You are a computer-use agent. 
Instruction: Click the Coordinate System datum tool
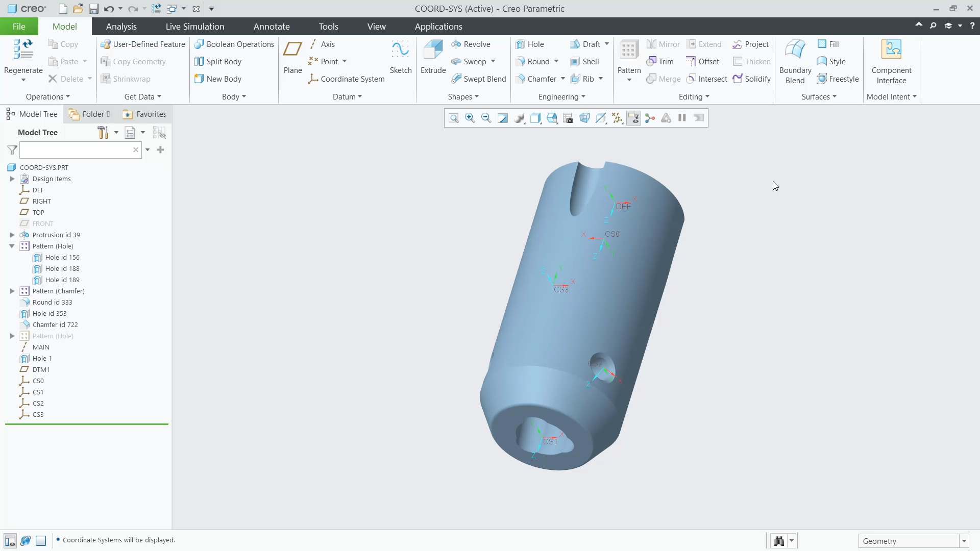[x=347, y=79]
